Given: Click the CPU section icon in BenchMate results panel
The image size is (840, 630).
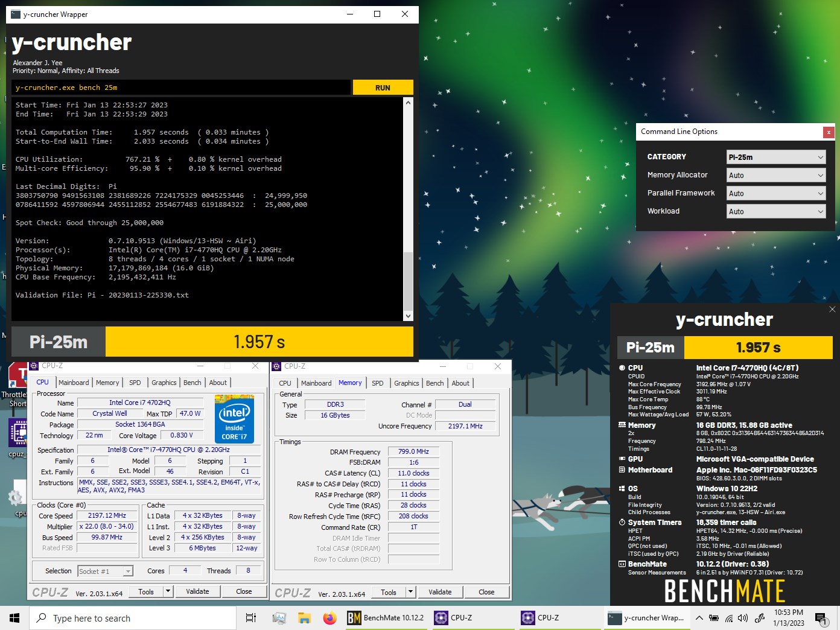Looking at the screenshot, I should click(622, 367).
